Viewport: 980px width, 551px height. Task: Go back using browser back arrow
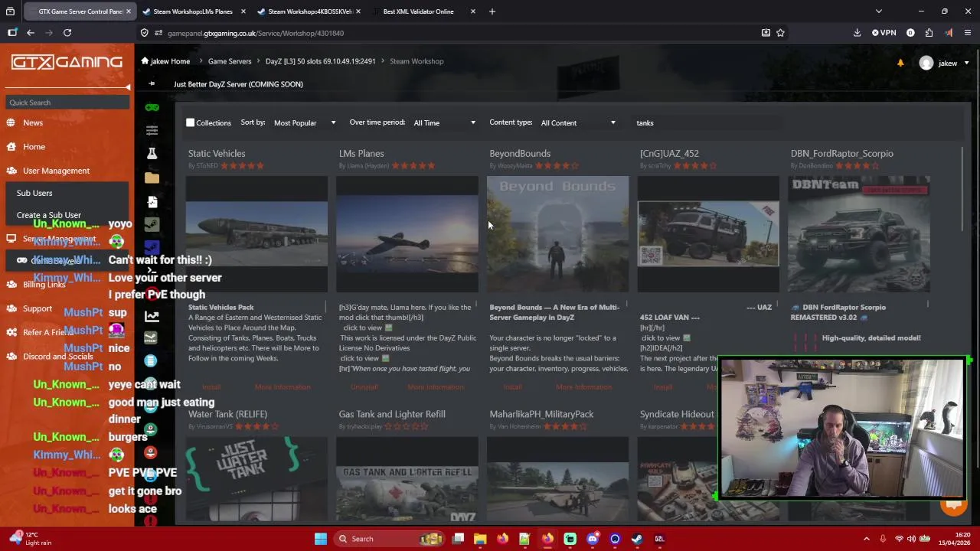coord(31,33)
